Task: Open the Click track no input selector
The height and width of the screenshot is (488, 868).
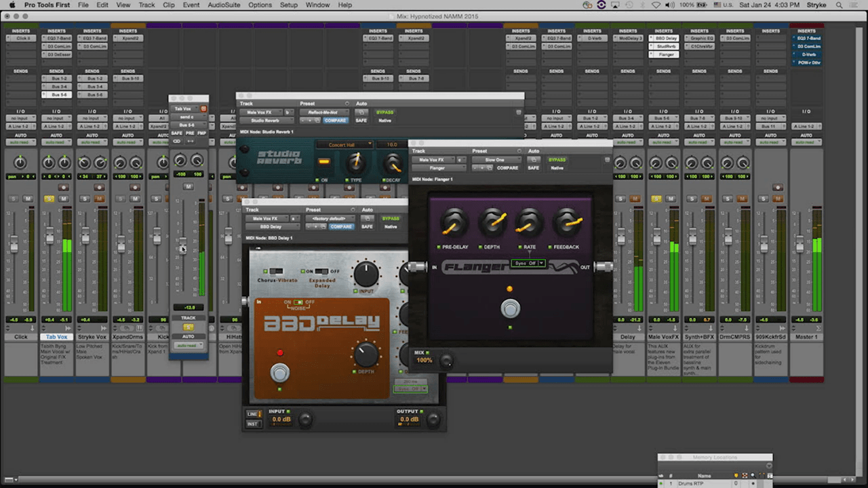Action: tap(20, 118)
